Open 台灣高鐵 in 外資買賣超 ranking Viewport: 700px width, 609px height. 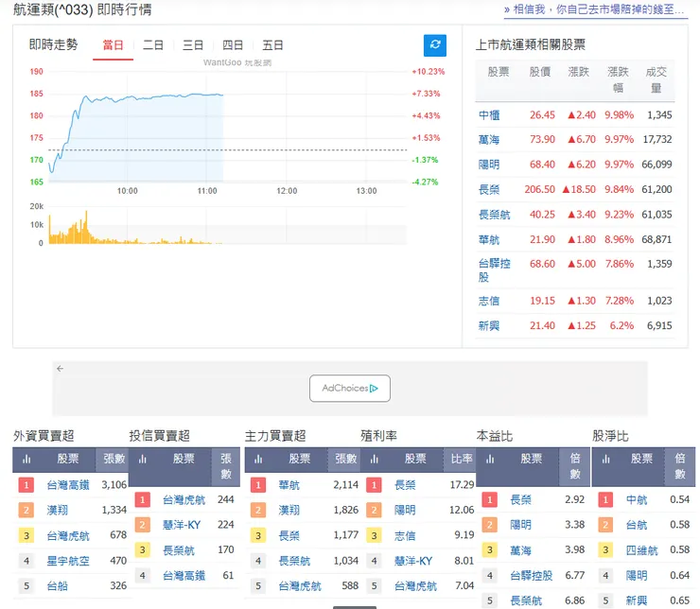[68, 485]
